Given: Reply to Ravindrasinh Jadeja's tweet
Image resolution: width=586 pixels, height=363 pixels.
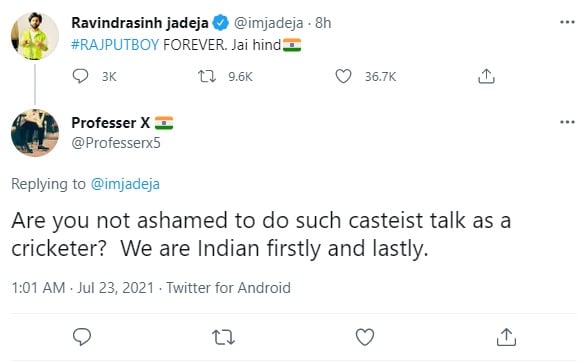Looking at the screenshot, I should (80, 76).
